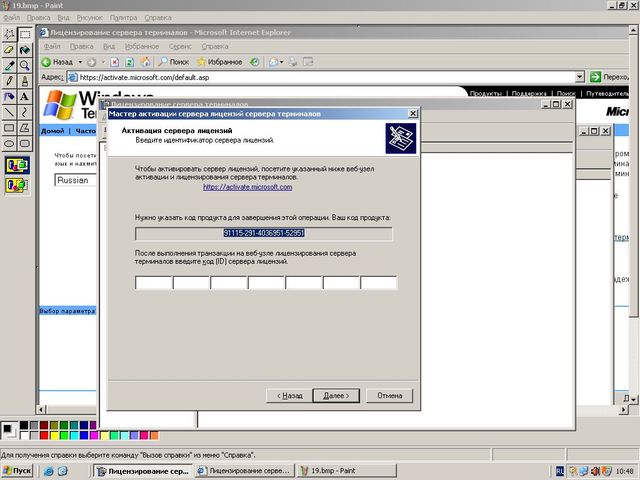
Task: Pick the orange color swatch in palette
Action: click(154, 436)
